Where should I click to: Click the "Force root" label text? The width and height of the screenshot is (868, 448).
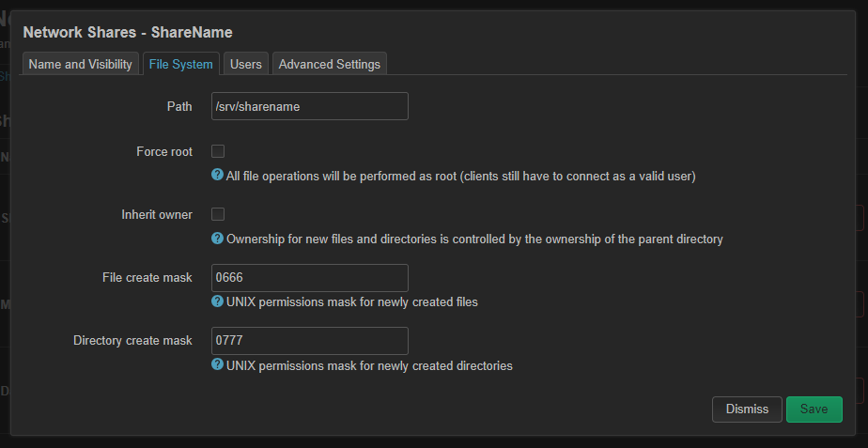164,151
